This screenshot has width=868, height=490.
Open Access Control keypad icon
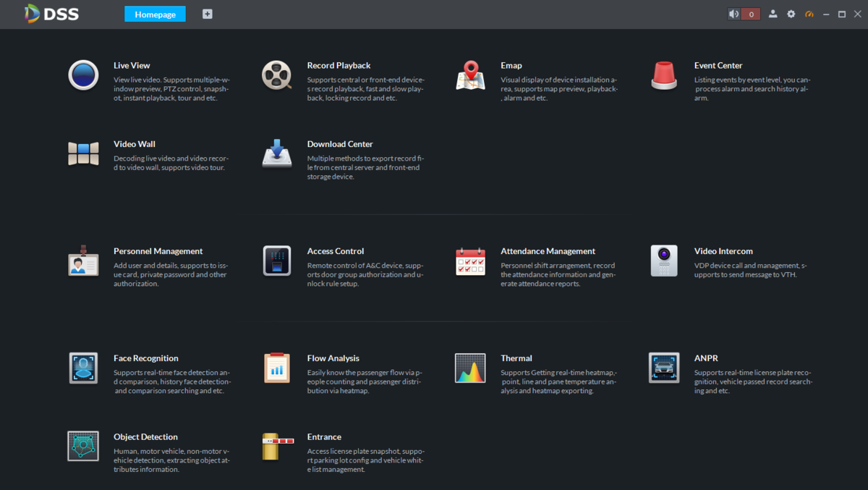coord(276,261)
